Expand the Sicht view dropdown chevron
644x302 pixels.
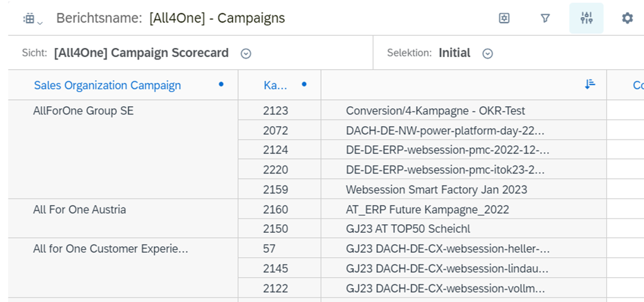246,53
